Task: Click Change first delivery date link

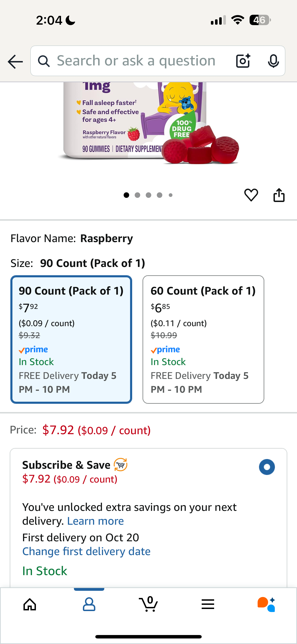Action: coord(87,551)
